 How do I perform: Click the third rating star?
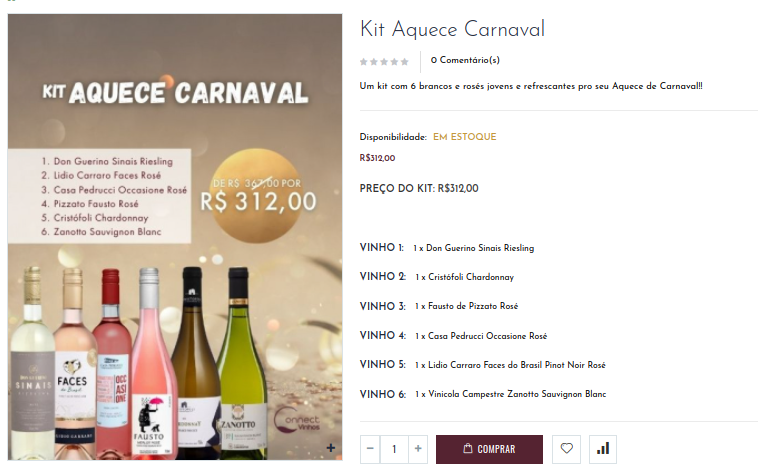tap(384, 61)
